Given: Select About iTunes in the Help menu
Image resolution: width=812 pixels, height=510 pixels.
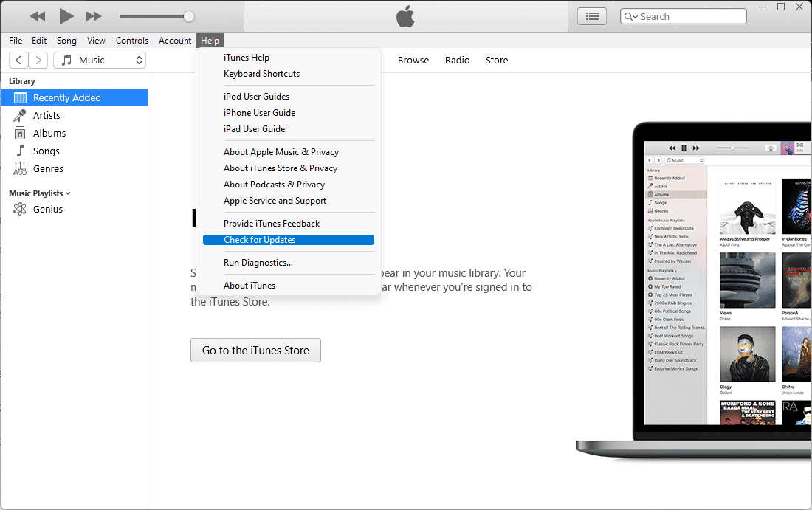Looking at the screenshot, I should click(250, 285).
